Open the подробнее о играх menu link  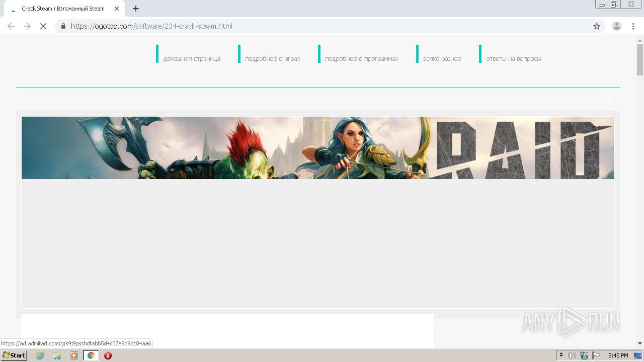coord(273,59)
